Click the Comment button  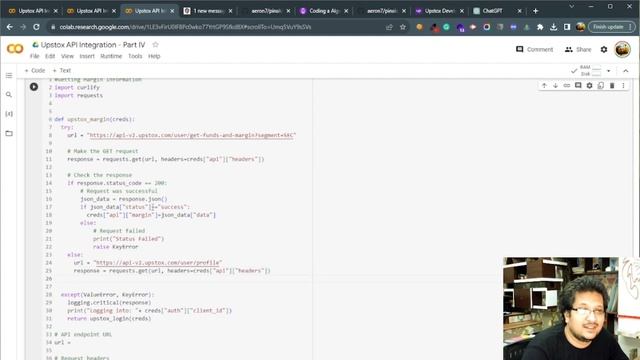click(x=535, y=49)
